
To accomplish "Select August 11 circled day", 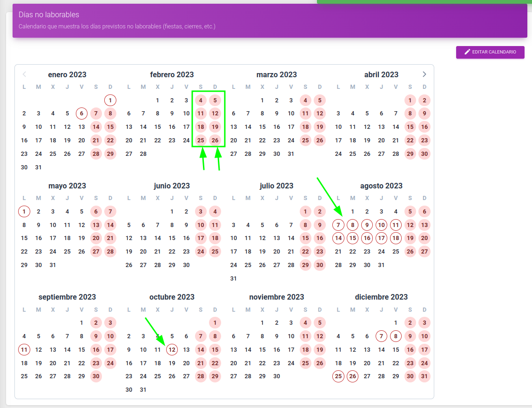I will point(396,225).
